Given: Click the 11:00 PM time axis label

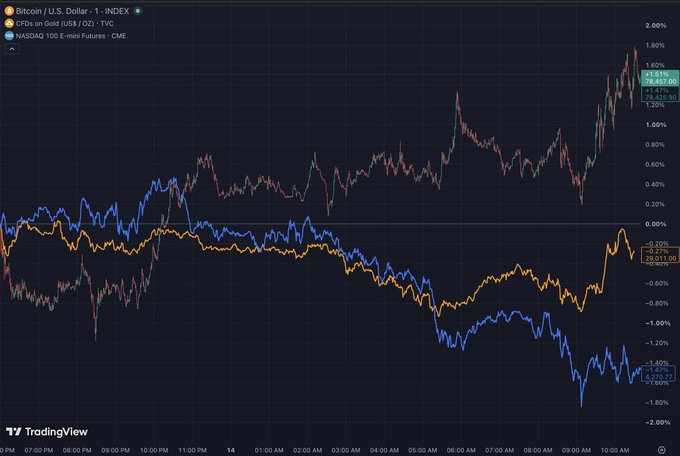Looking at the screenshot, I should [193, 450].
